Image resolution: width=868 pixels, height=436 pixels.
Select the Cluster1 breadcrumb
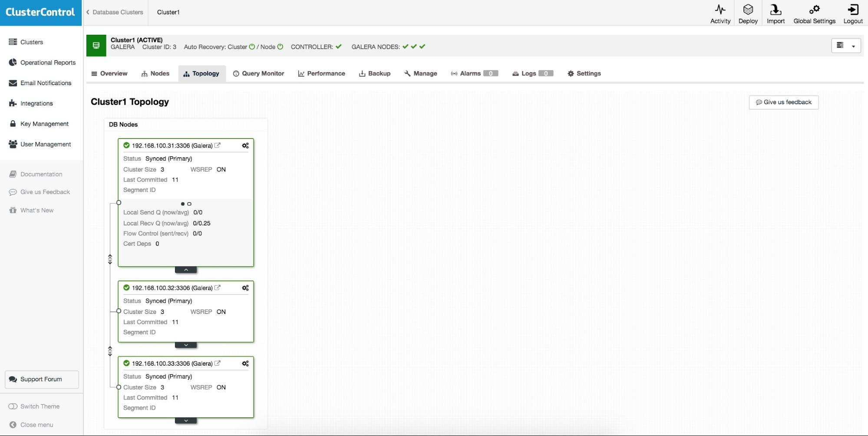coord(168,12)
